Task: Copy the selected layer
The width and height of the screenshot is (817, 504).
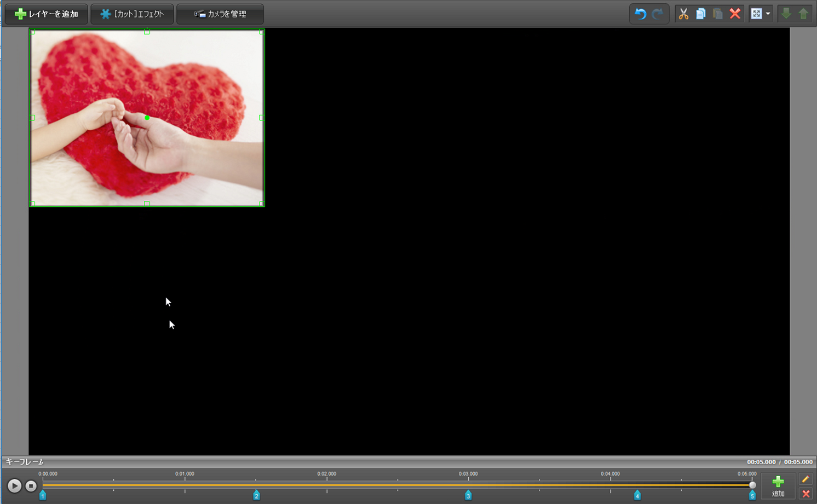Action: 700,14
